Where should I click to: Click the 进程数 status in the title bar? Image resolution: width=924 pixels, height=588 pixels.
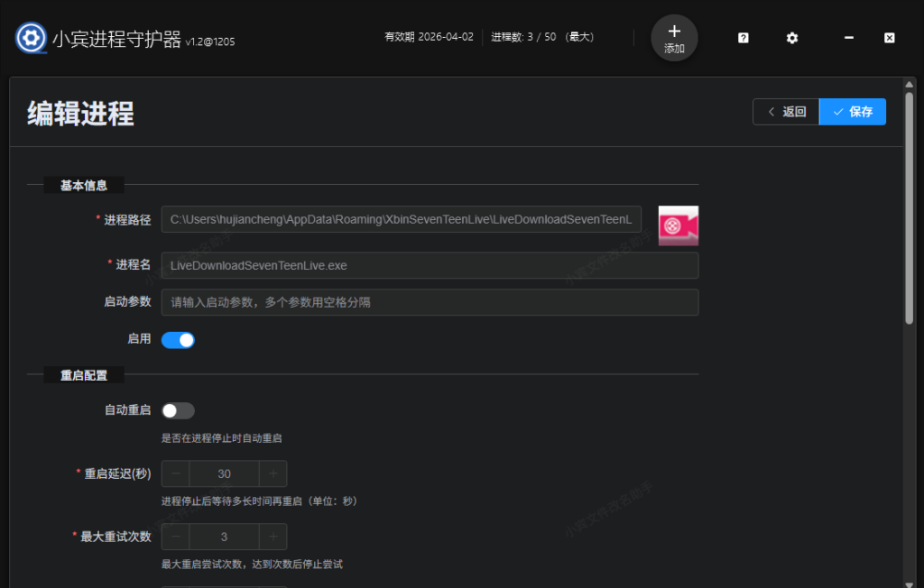[541, 37]
